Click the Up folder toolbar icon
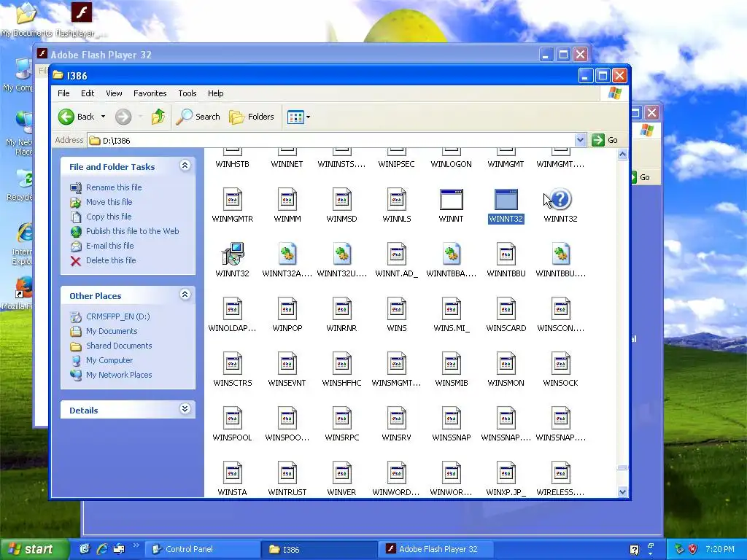 point(158,116)
